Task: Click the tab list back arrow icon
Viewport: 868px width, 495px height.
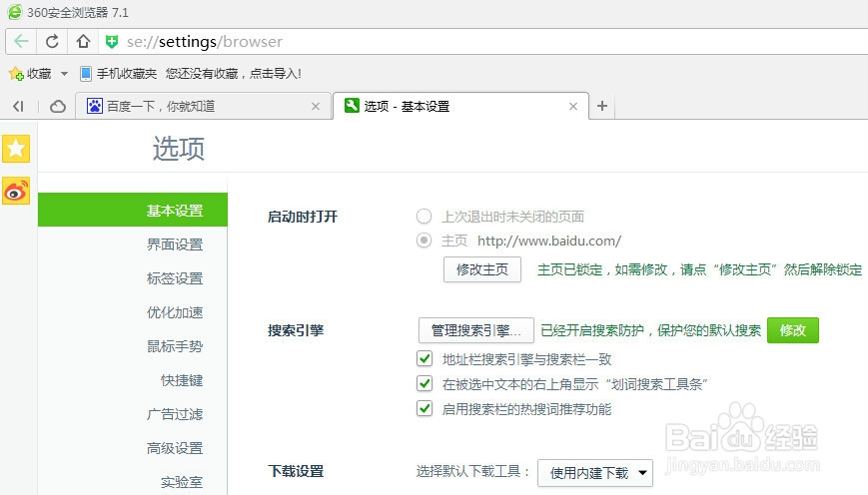Action: pyautogui.click(x=18, y=106)
